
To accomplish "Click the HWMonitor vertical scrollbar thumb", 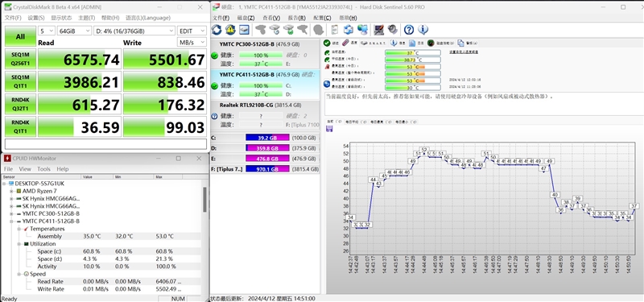I will (x=204, y=199).
